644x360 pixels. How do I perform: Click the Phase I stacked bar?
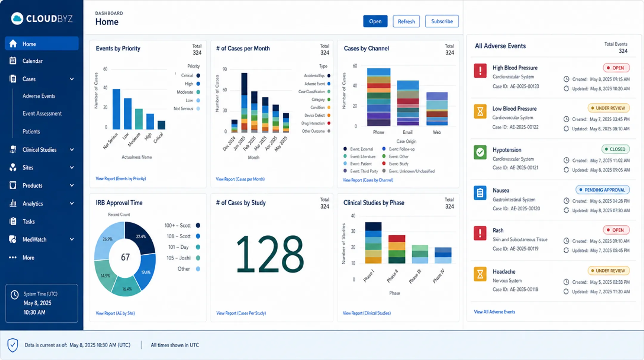tap(373, 243)
